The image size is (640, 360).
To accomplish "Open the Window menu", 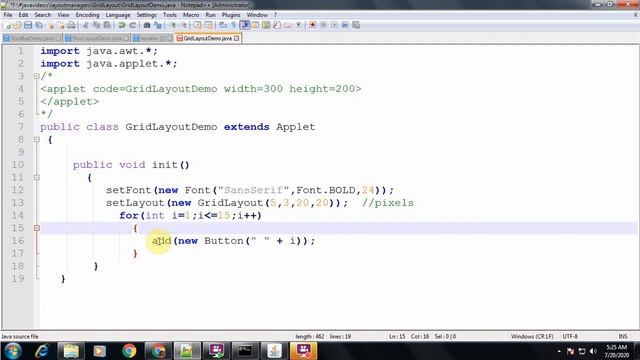I will coord(257,15).
